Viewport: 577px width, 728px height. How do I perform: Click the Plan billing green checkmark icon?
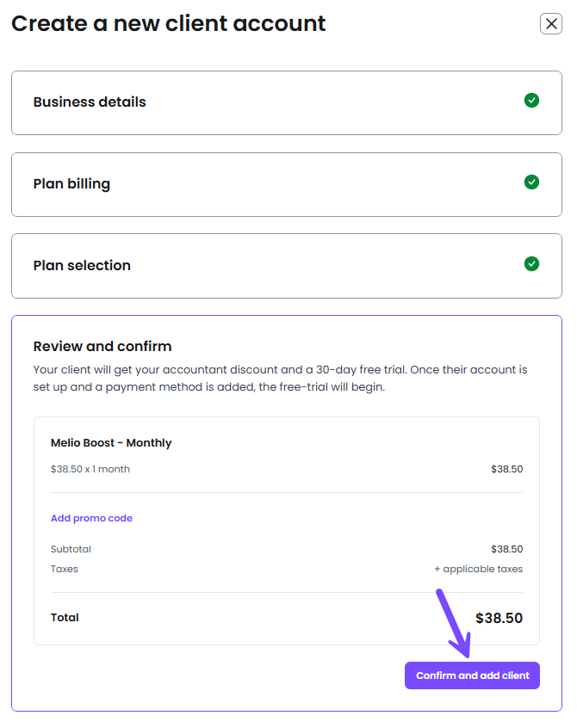tap(531, 182)
